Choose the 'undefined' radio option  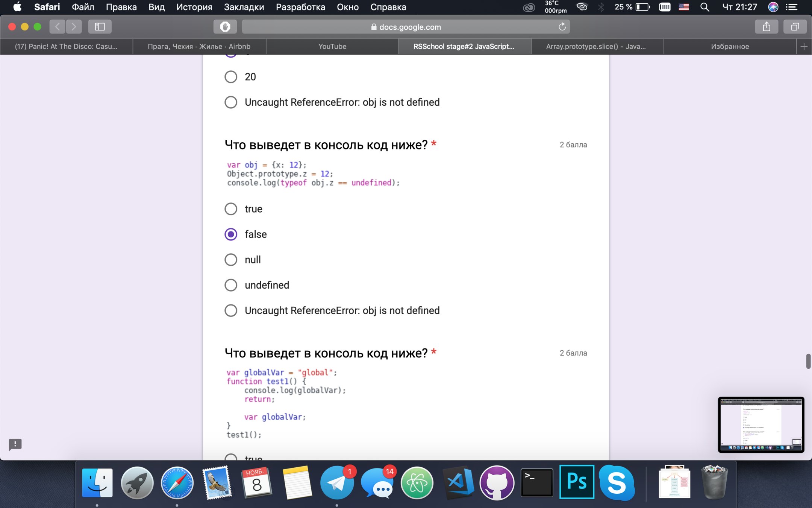[231, 285]
